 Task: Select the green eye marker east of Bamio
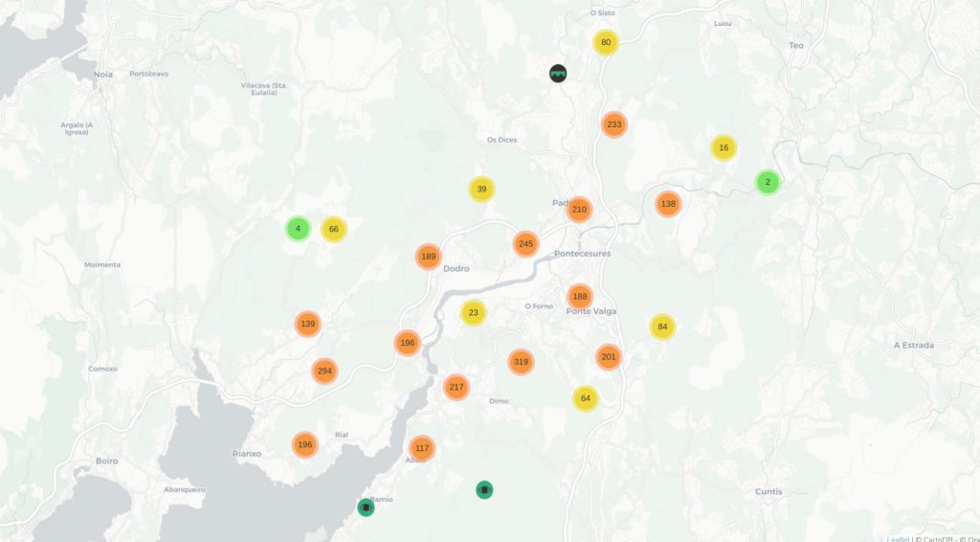click(x=485, y=490)
